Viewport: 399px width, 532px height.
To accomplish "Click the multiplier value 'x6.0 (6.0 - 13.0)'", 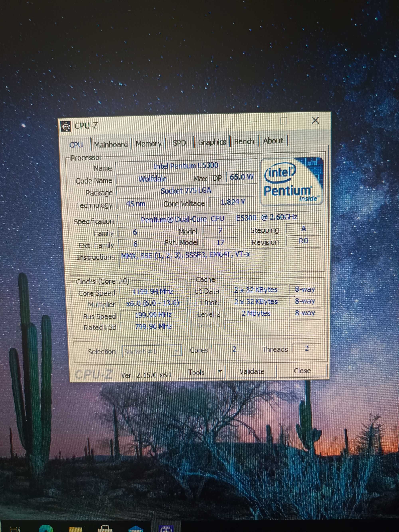I will [x=153, y=303].
